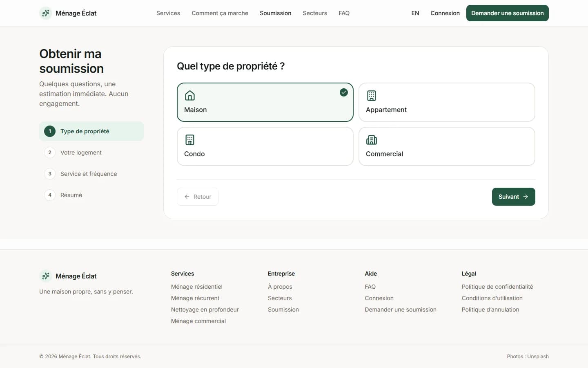Viewport: 588px width, 368px height.
Task: Open Secteurs in the top navigation
Action: tap(315, 13)
